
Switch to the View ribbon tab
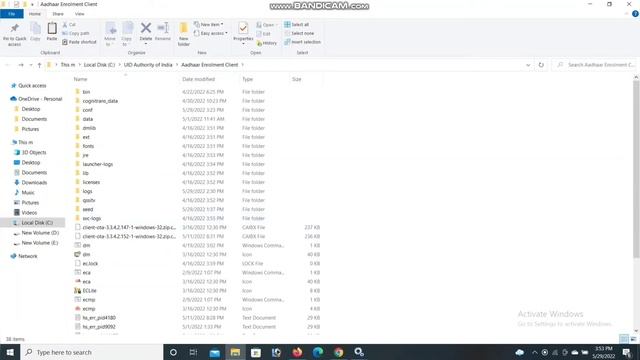(x=80, y=14)
